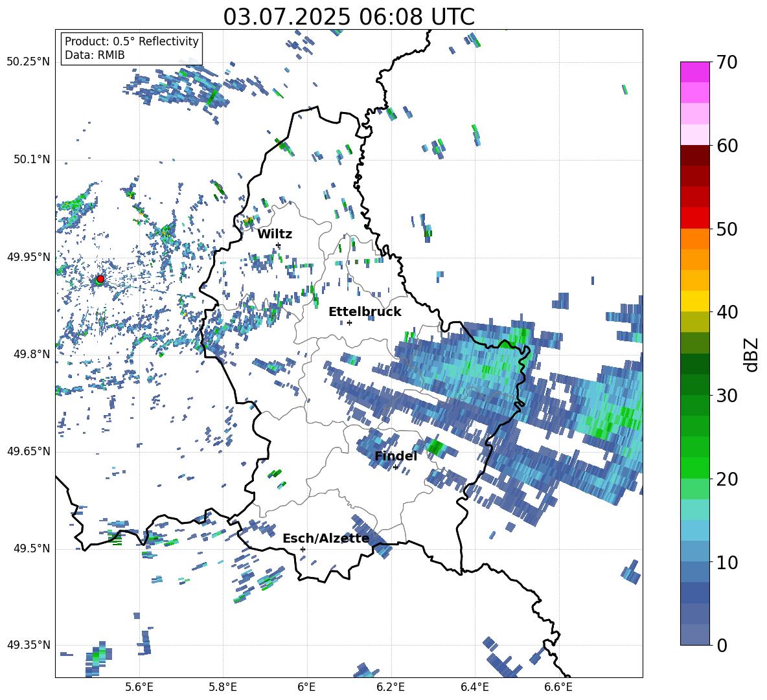Click the Data: RMIB text
767x700 pixels.
click(95, 55)
